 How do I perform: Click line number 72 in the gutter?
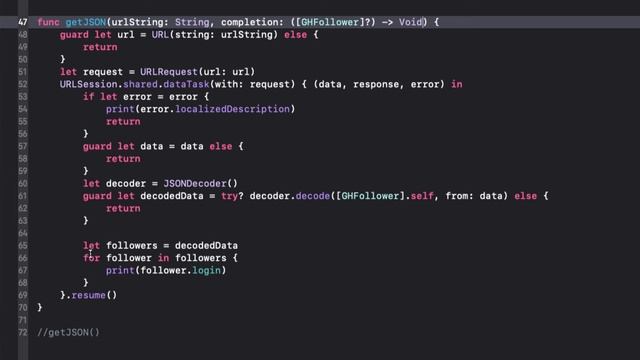point(23,333)
